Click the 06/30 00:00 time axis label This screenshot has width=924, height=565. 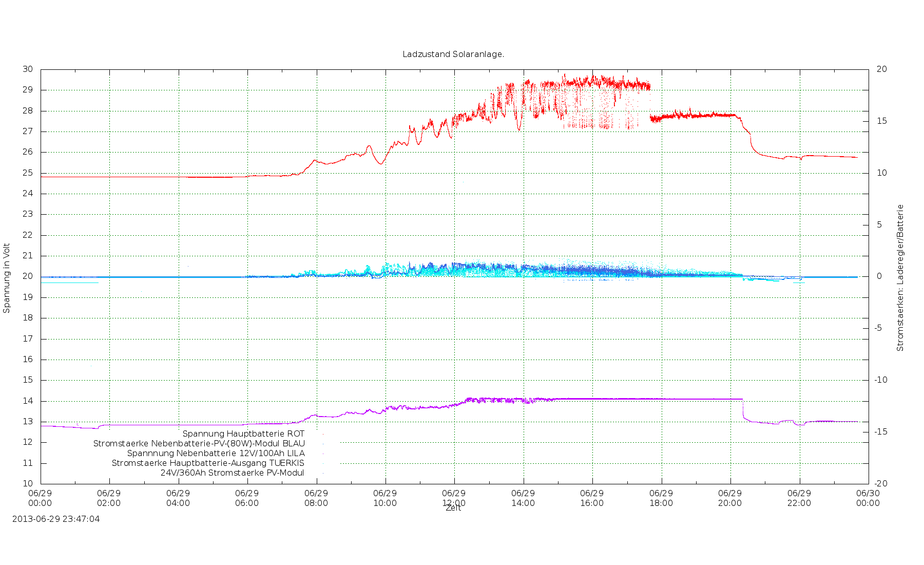point(868,498)
